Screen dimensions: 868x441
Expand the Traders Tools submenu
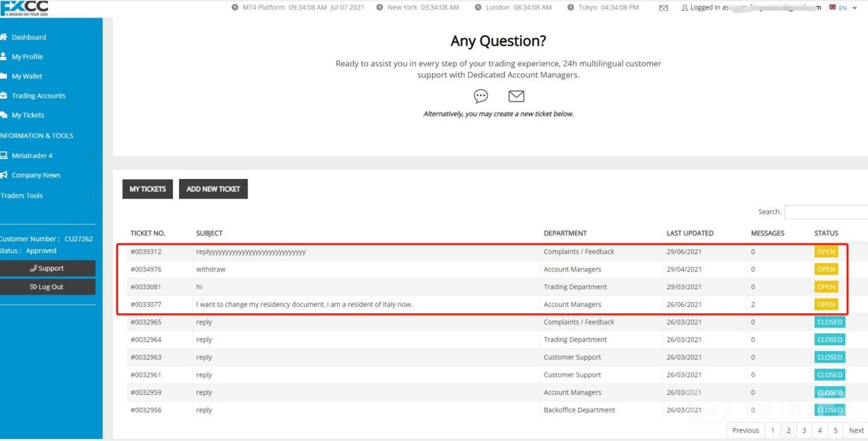click(91, 195)
